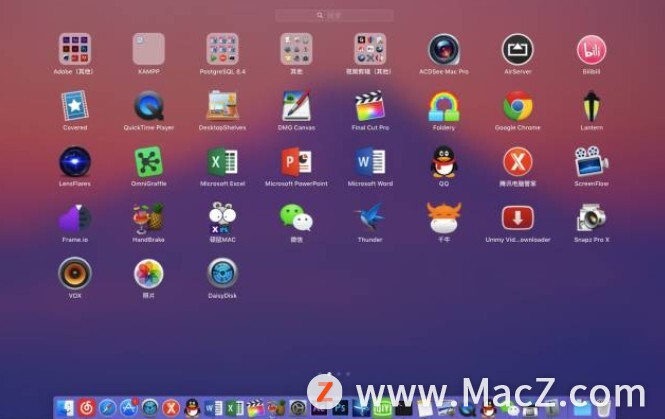Launch the Covered app
Viewport: 665px width, 419px height.
75,106
